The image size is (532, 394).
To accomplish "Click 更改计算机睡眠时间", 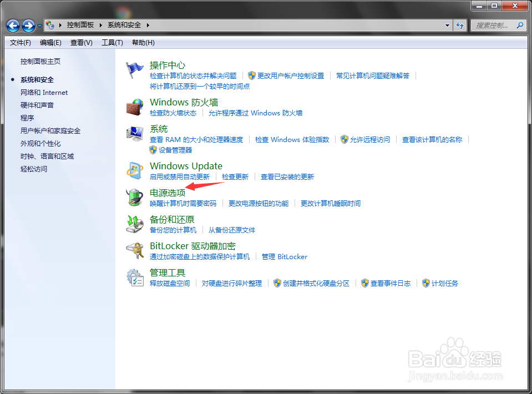I will [331, 203].
